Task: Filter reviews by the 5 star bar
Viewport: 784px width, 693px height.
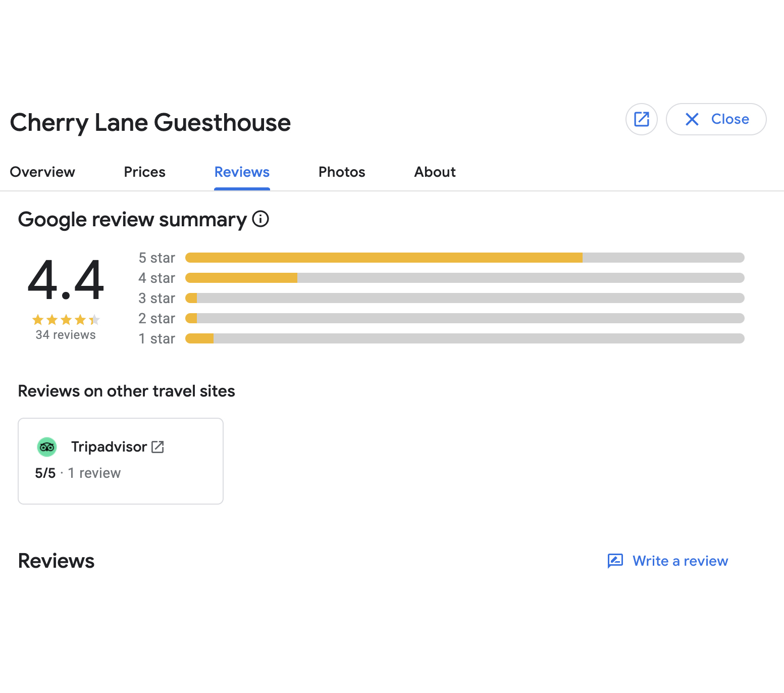Action: click(464, 258)
